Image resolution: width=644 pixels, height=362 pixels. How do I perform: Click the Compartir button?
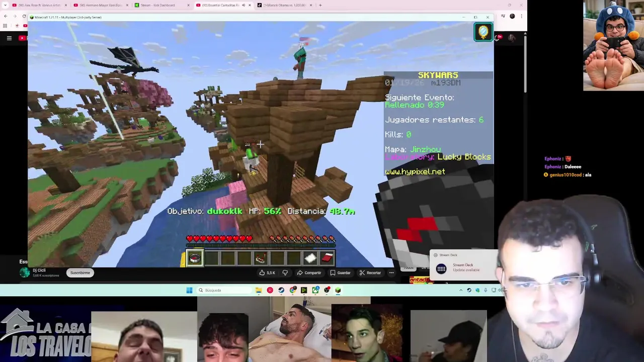pyautogui.click(x=309, y=273)
